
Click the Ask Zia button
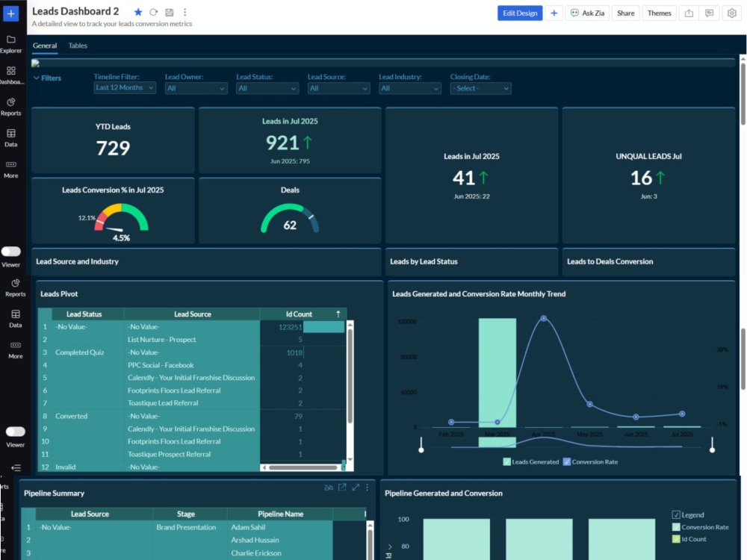tap(587, 13)
